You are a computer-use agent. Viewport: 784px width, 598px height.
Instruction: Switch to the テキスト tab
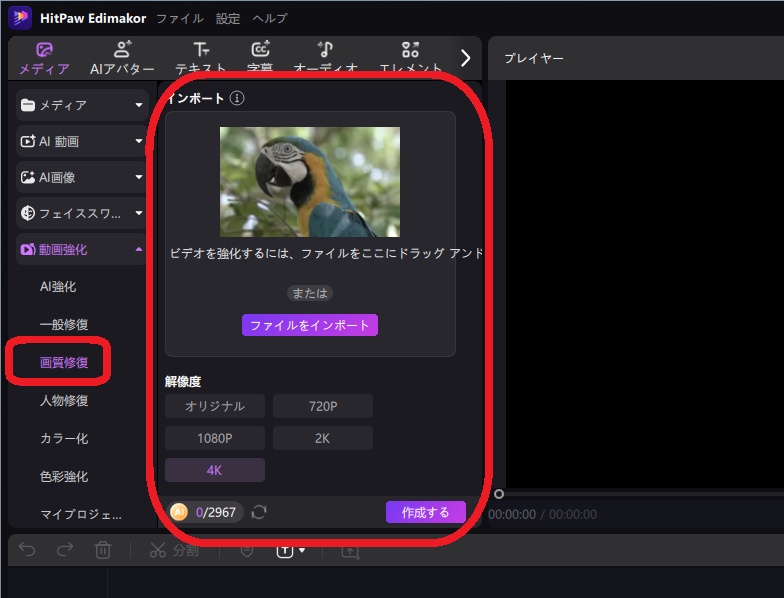point(201,58)
